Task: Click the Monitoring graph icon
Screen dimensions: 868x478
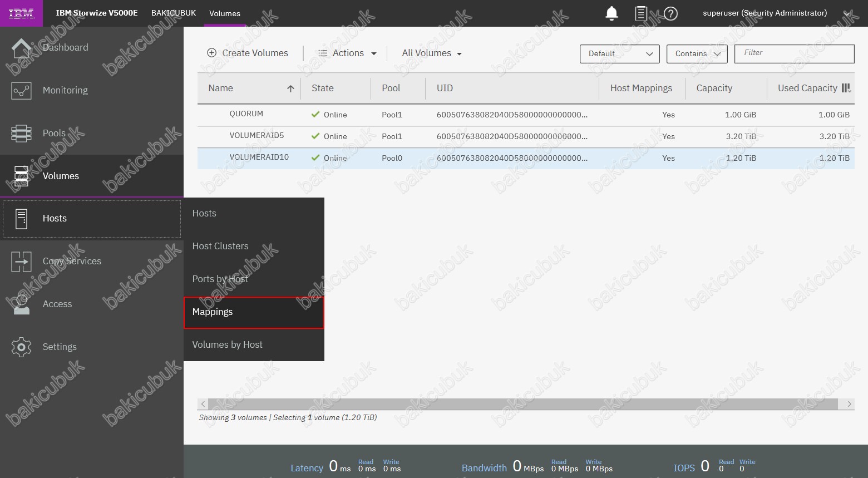Action: 21,91
